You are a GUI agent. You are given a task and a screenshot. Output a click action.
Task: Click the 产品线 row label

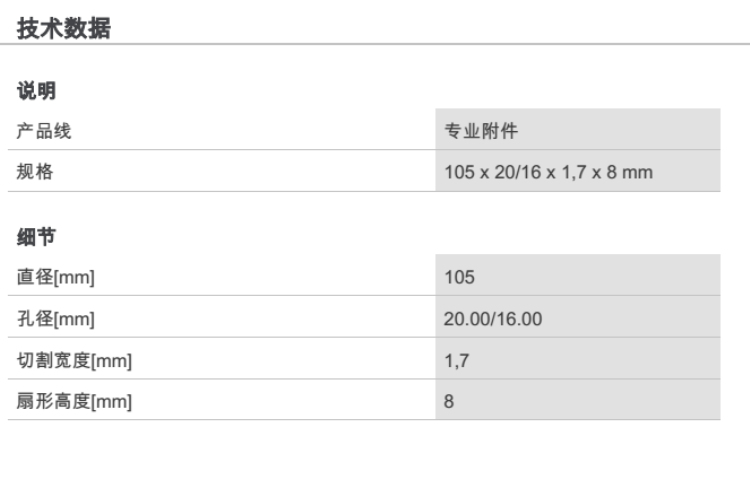(x=44, y=131)
